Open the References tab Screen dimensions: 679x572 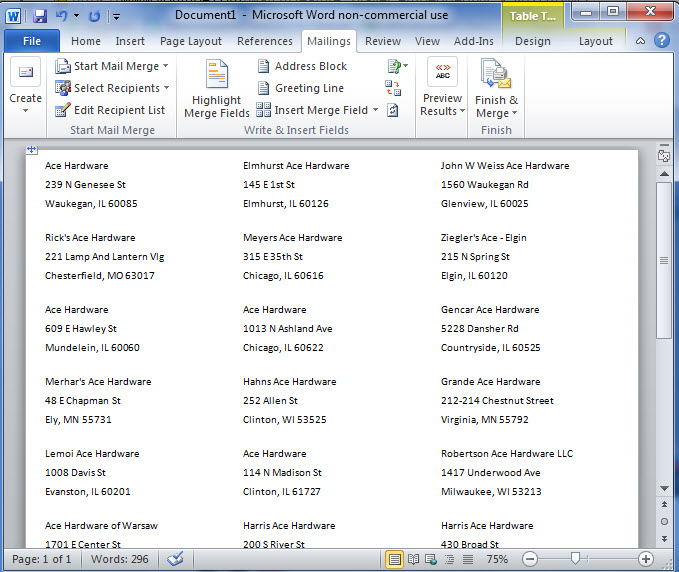click(x=265, y=41)
